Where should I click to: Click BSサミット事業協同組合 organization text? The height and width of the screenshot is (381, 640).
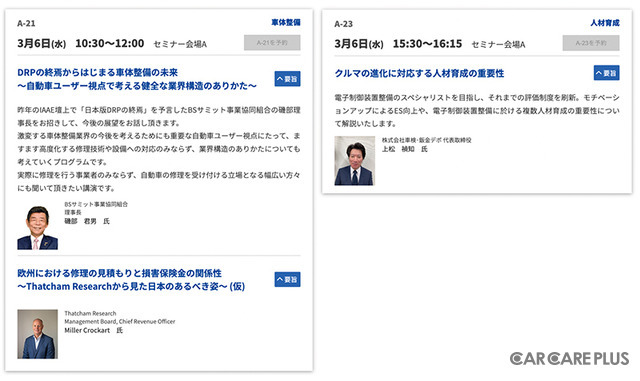pos(96,204)
